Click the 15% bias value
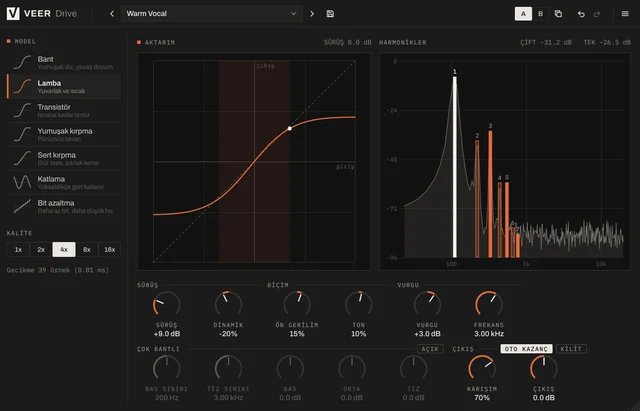The width and height of the screenshot is (640, 411). [x=297, y=334]
